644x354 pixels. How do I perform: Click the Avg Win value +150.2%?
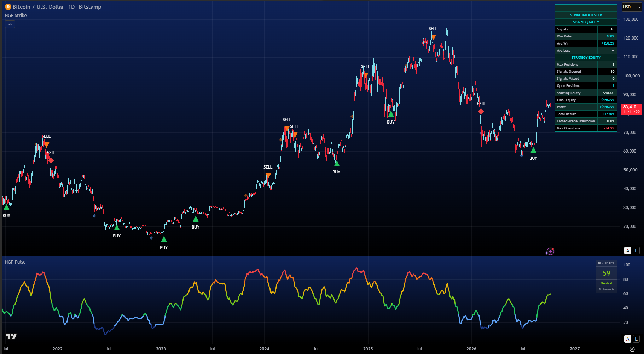coord(608,43)
